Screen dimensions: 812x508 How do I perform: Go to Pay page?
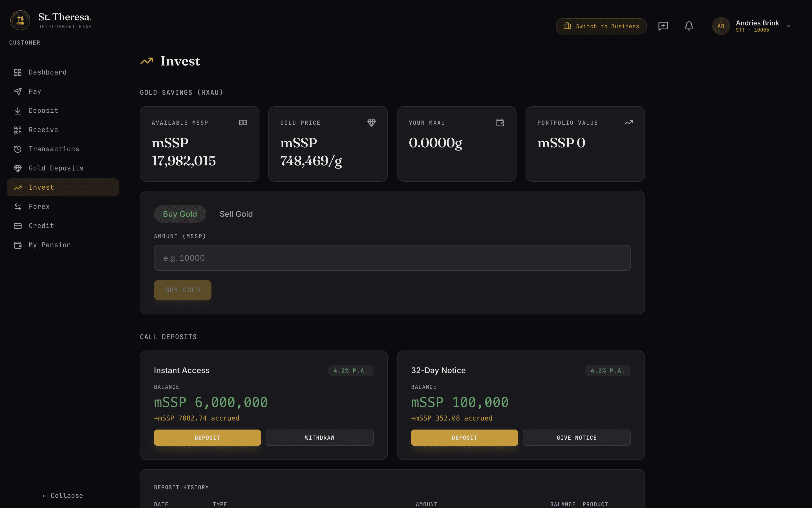(63, 92)
